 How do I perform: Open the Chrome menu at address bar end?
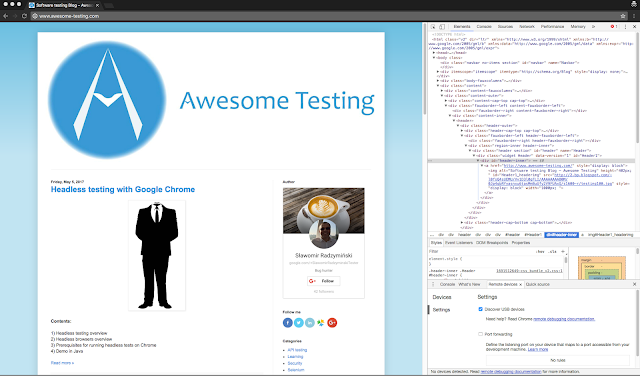[634, 16]
